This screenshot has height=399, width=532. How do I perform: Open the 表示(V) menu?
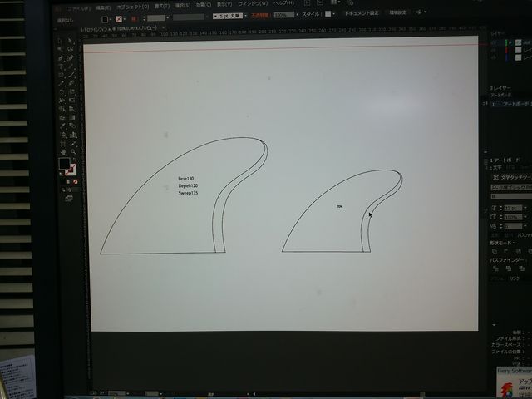click(x=224, y=4)
